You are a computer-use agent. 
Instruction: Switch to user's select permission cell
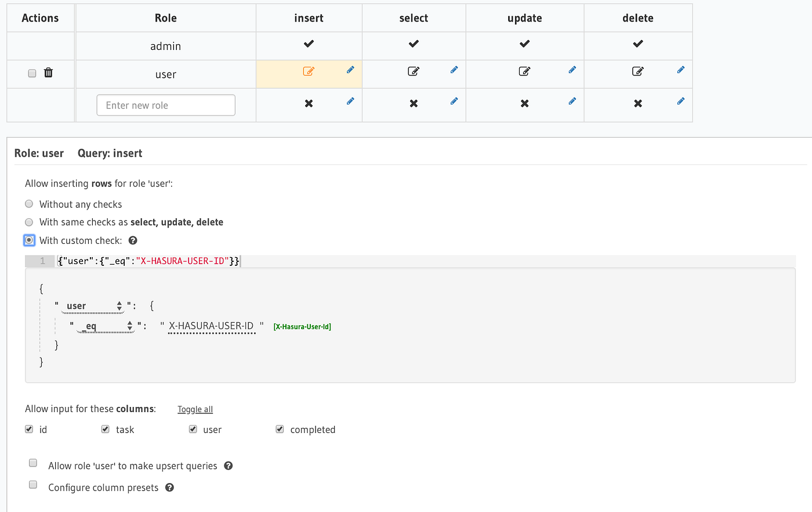413,71
